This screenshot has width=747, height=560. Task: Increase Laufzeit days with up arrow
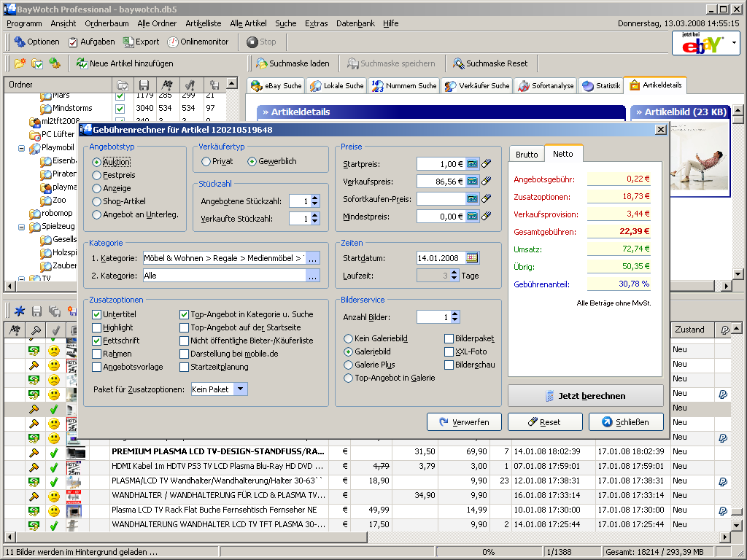[454, 273]
